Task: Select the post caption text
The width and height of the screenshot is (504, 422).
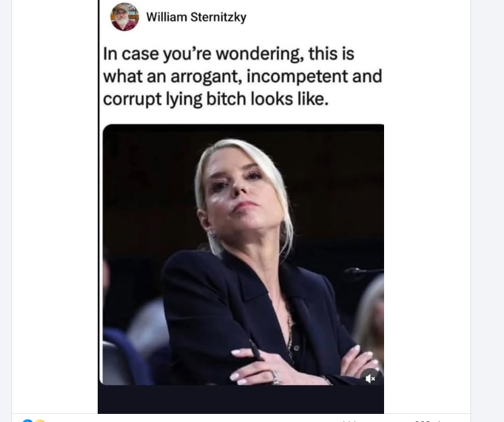Action: (243, 77)
